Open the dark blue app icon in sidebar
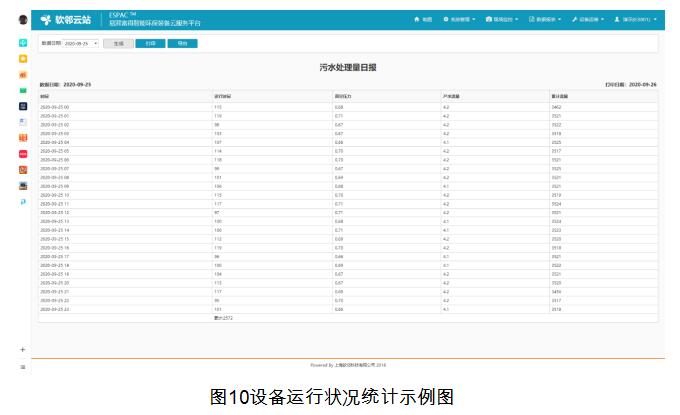 [23, 106]
